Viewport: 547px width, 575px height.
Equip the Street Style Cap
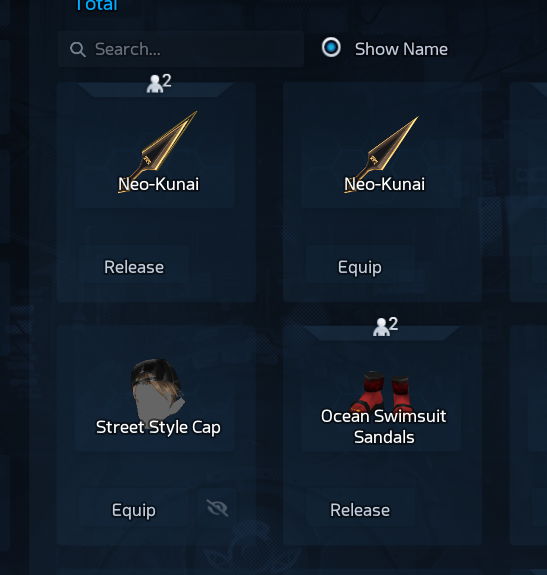(x=134, y=510)
